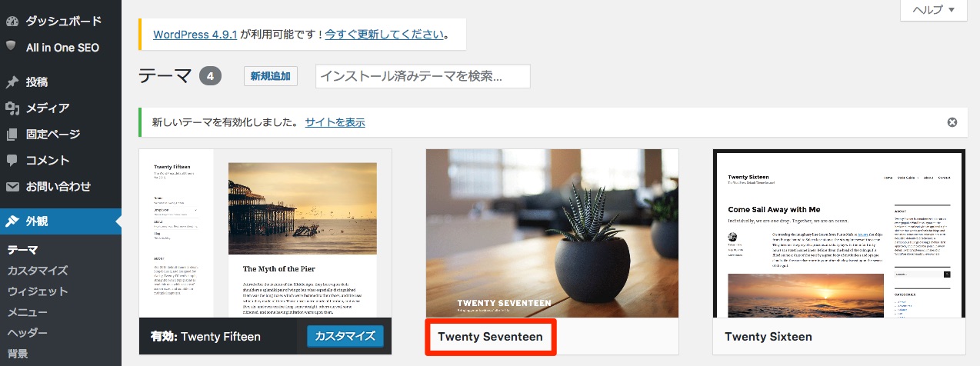Open the ヘッダー submenu item
Viewport: 980px width, 366px height.
[x=28, y=333]
